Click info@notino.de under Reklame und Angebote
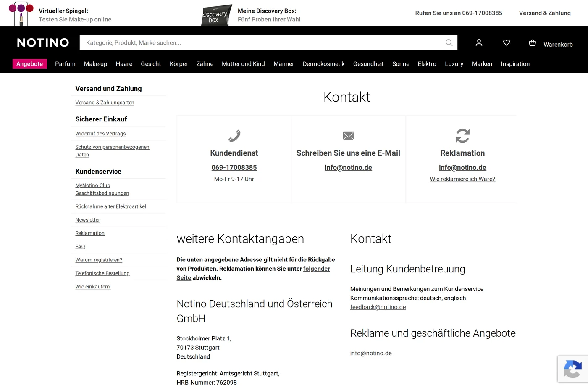Image resolution: width=588 pixels, height=388 pixels. click(371, 354)
